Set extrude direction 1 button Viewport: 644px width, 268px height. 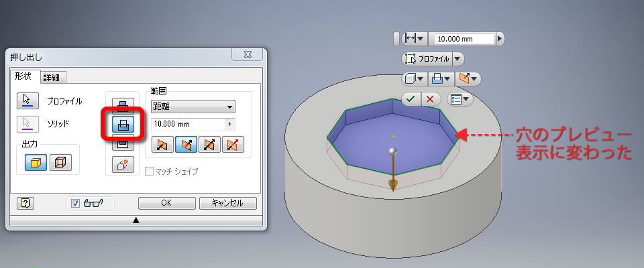tap(162, 145)
